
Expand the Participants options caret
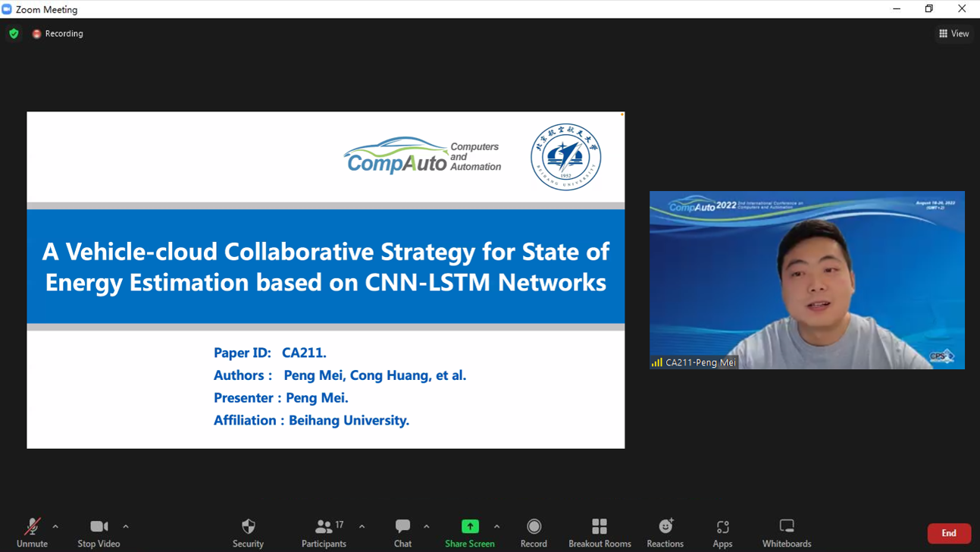point(362,526)
